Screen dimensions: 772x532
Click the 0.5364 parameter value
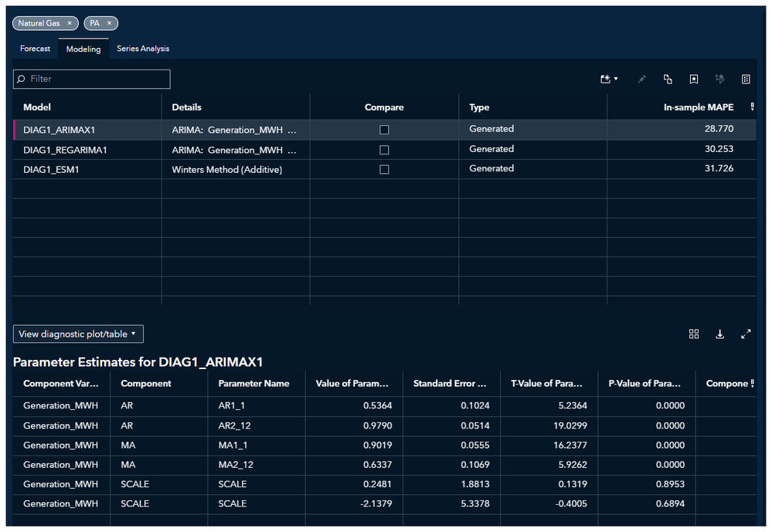point(378,406)
